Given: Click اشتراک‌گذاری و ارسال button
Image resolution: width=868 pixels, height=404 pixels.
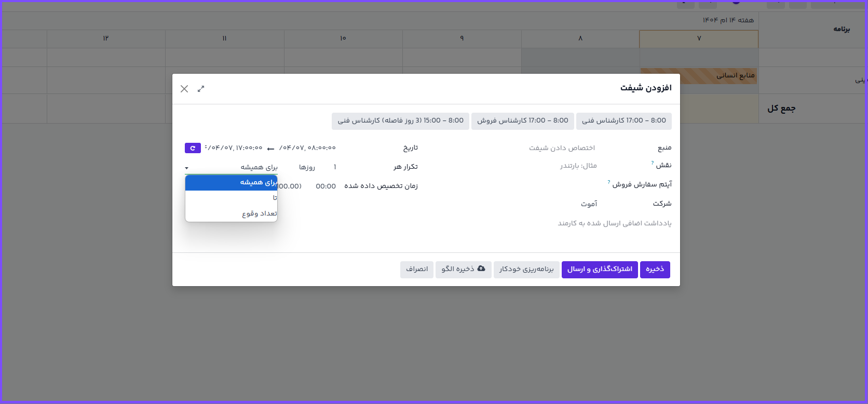Looking at the screenshot, I should click(600, 269).
